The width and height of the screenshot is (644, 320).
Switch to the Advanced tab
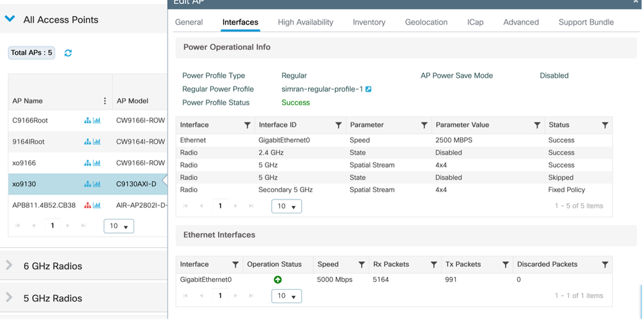522,22
